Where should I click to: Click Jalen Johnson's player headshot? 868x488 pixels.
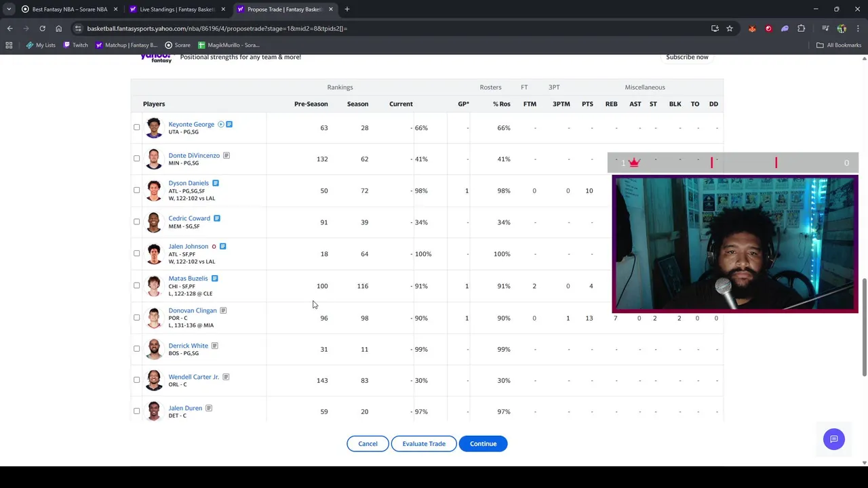click(154, 253)
